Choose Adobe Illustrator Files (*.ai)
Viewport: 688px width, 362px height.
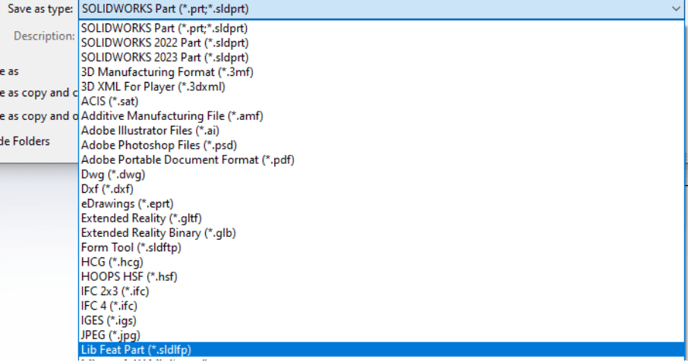[381, 130]
